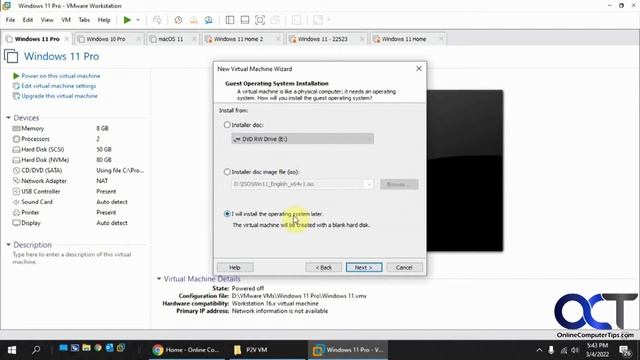Image resolution: width=640 pixels, height=360 pixels.
Task: Select the Hard Disk (SCSI) device row
Action: 78,149
